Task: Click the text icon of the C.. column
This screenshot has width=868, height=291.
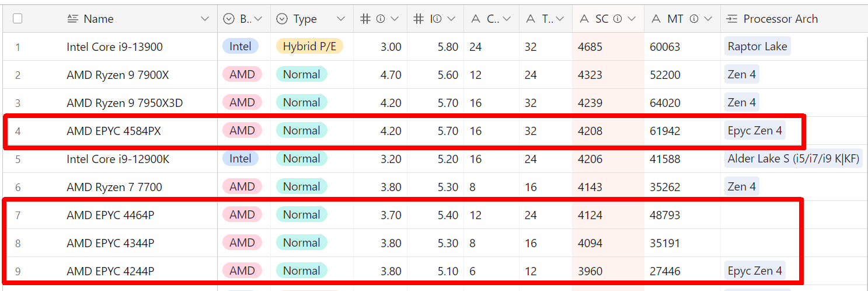Action: pos(475,19)
